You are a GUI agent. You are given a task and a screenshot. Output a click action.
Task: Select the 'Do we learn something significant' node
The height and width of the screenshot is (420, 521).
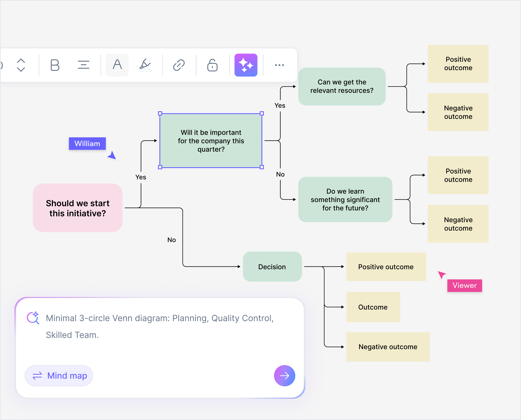[x=345, y=199]
